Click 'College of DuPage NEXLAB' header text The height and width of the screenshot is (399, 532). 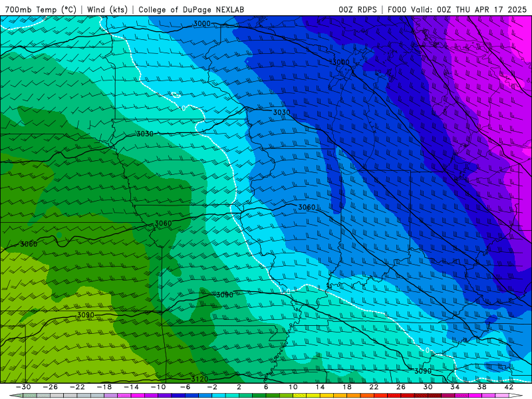pos(191,9)
